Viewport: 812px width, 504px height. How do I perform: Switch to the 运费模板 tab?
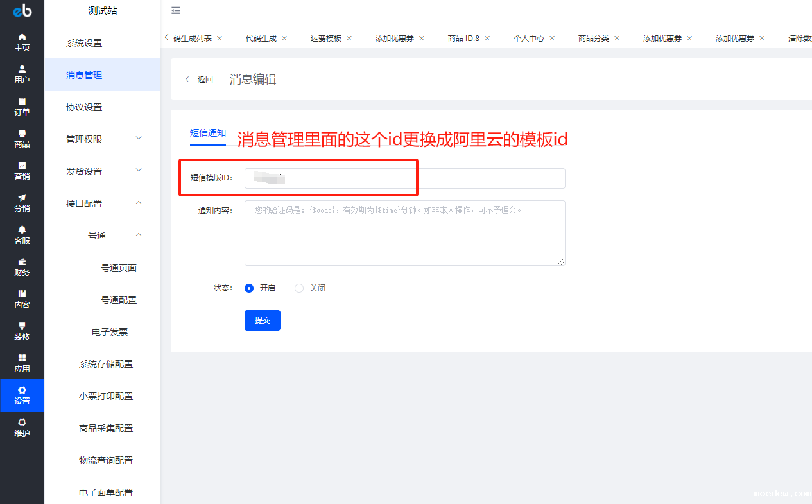pyautogui.click(x=326, y=39)
